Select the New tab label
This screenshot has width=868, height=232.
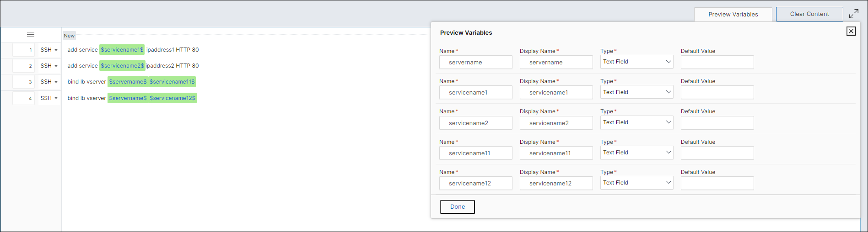(69, 36)
